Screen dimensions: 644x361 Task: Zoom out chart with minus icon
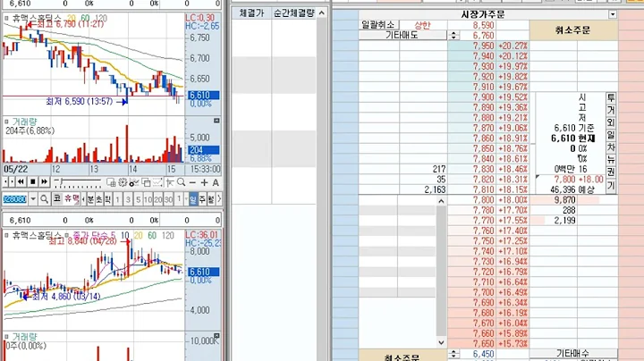pos(192,182)
